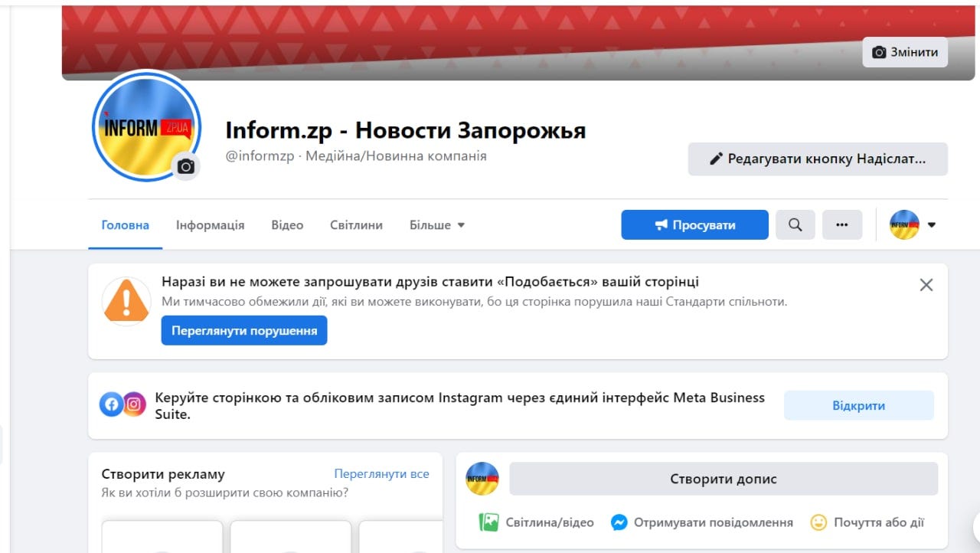Click the @informzp handle text
The image size is (980, 553).
coord(260,156)
